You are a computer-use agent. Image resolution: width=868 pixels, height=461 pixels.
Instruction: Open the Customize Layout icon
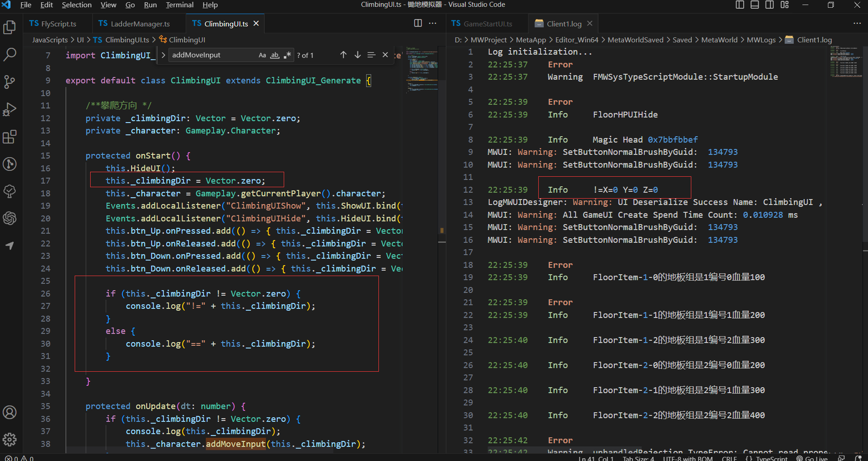pyautogui.click(x=784, y=5)
